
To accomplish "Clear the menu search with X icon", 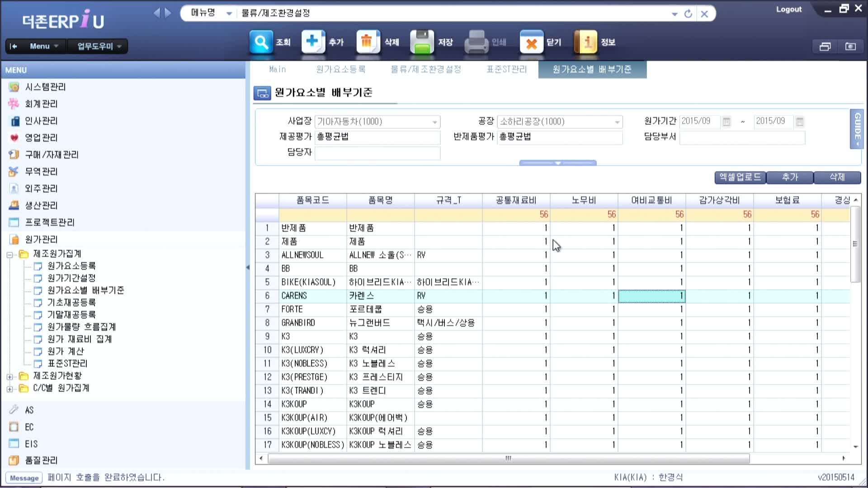I will pos(704,14).
